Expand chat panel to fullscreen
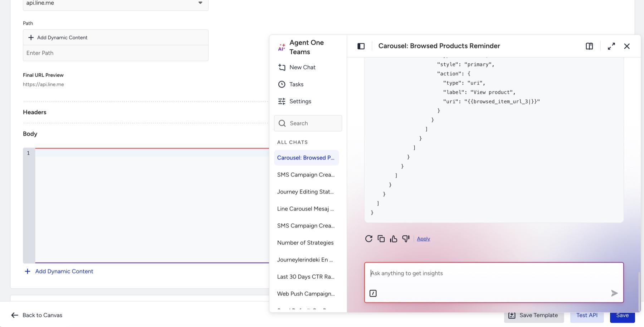Image resolution: width=644 pixels, height=327 pixels. tap(611, 46)
